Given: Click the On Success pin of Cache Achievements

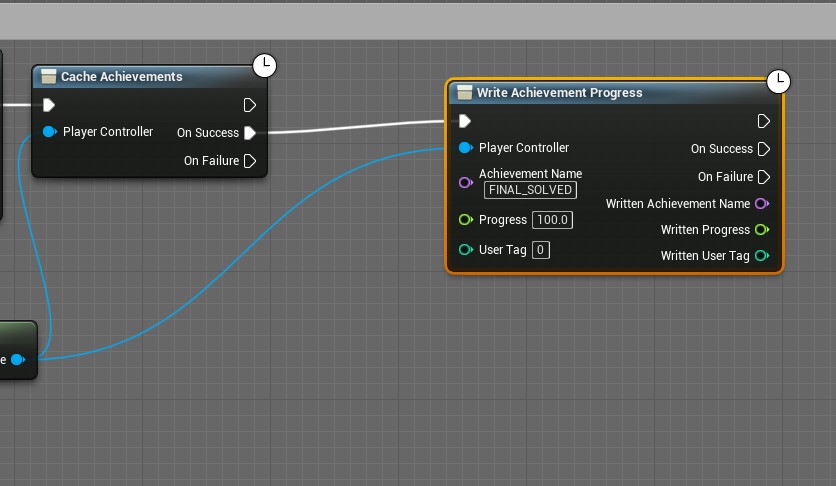Looking at the screenshot, I should (250, 133).
